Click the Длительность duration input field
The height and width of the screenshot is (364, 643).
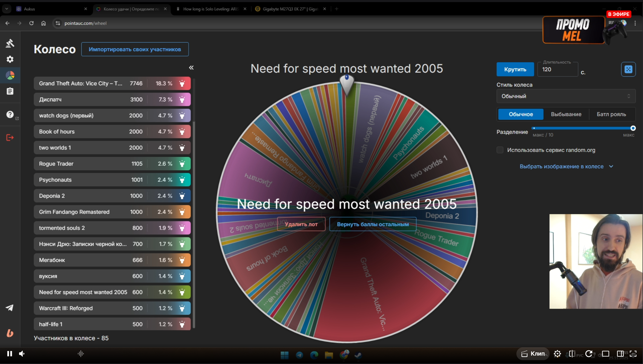(x=558, y=70)
